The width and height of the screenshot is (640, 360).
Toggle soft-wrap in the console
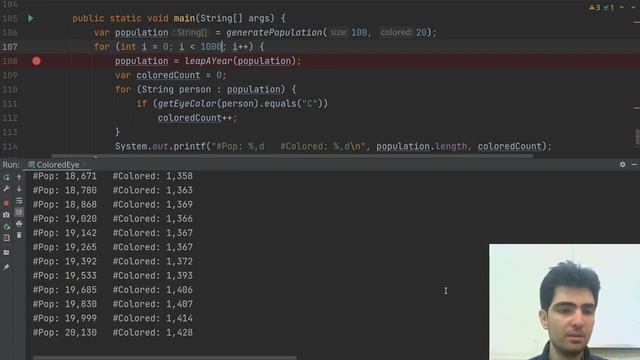point(19,201)
